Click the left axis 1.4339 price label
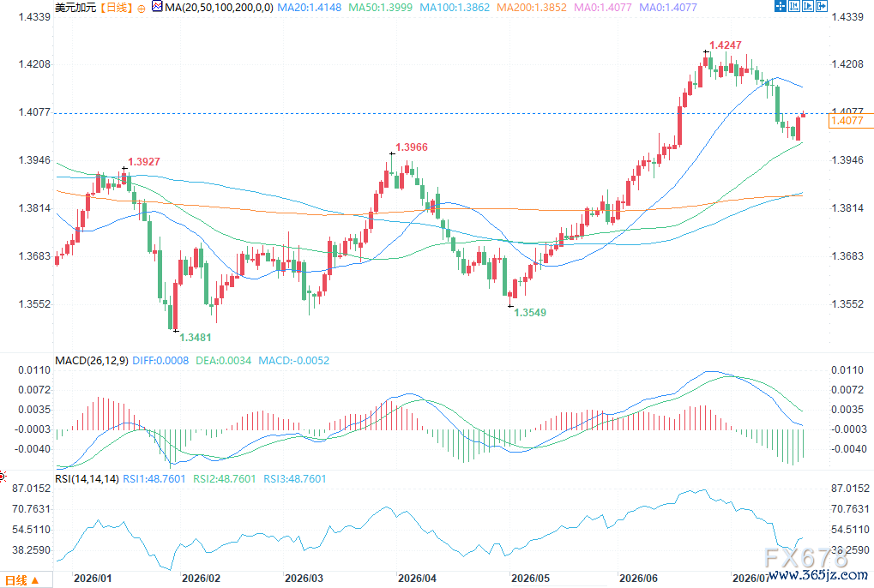Viewport: 874px width, 588px height. pyautogui.click(x=34, y=16)
